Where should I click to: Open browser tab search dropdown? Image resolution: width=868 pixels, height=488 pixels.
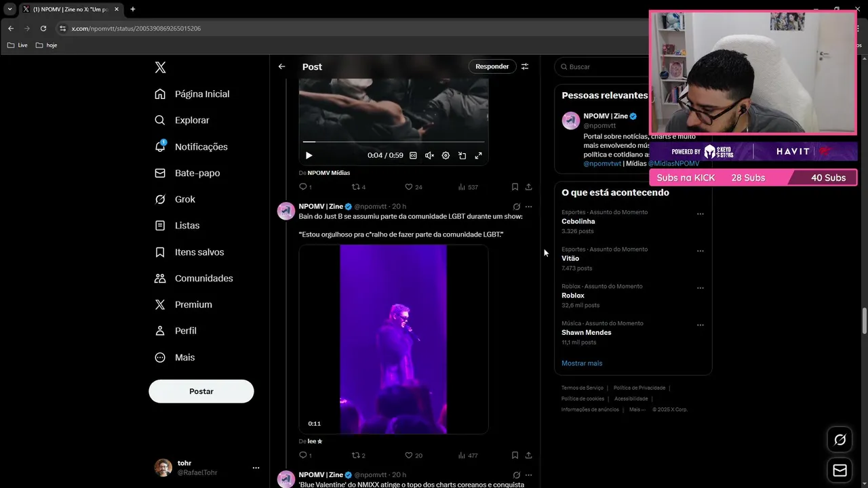tap(9, 9)
